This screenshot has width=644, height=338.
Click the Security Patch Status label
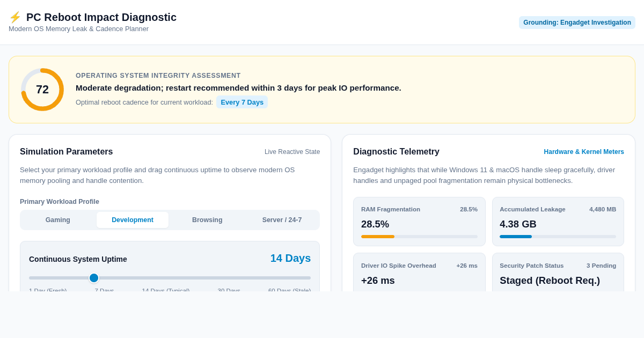[x=532, y=266]
